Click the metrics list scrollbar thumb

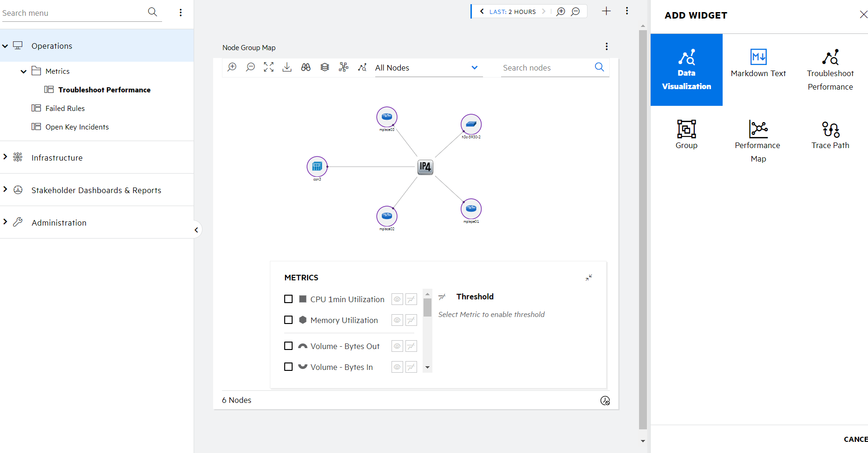coord(427,308)
